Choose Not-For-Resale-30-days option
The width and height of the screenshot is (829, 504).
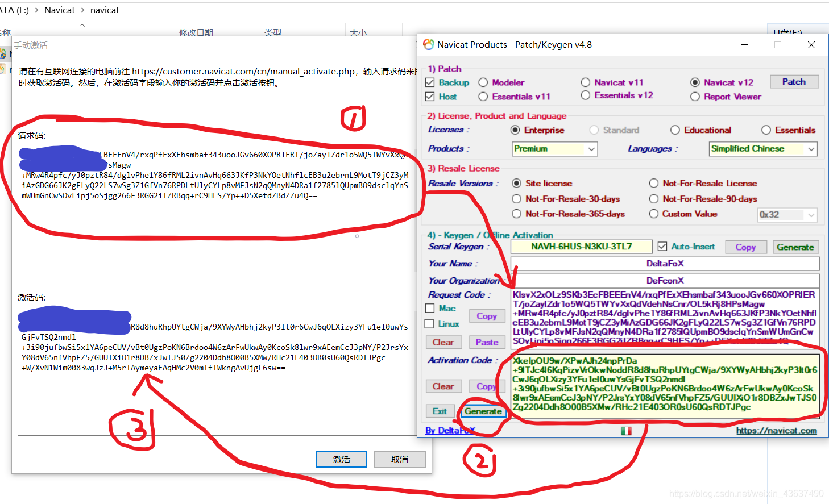tap(516, 199)
